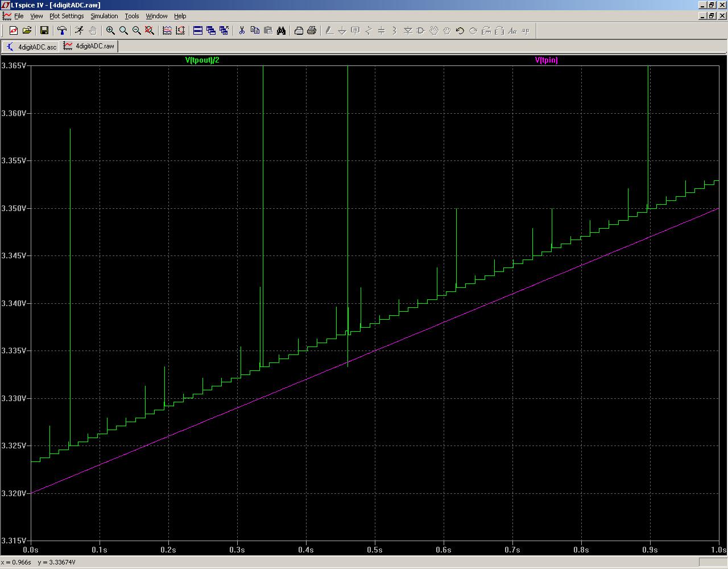The image size is (728, 569).
Task: Open the View menu
Action: 36,16
